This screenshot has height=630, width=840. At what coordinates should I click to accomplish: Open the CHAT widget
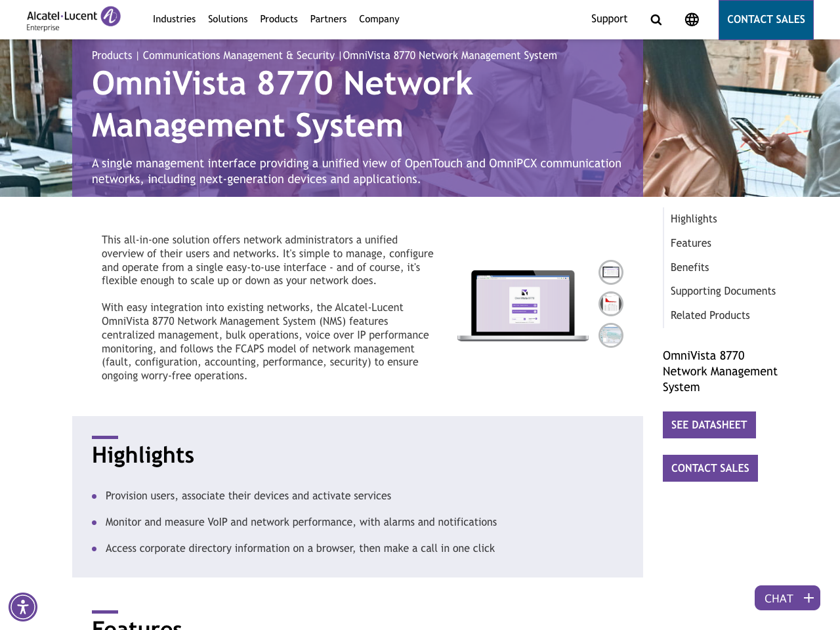[787, 598]
